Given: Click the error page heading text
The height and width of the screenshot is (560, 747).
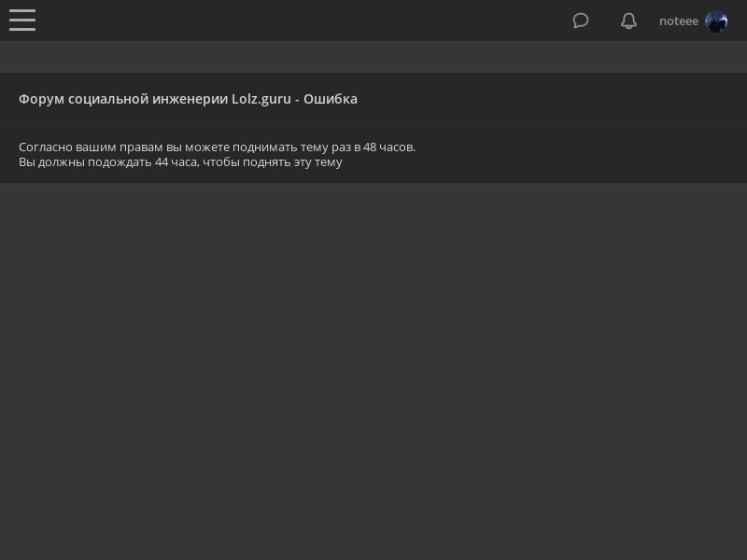Looking at the screenshot, I should pos(188,99).
